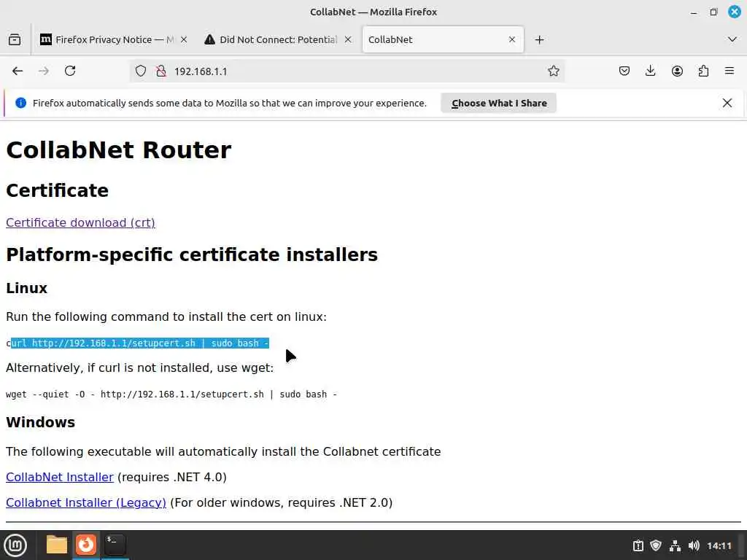This screenshot has width=747, height=560.
Task: Open the Certificate download (crt) link
Action: pos(80,223)
